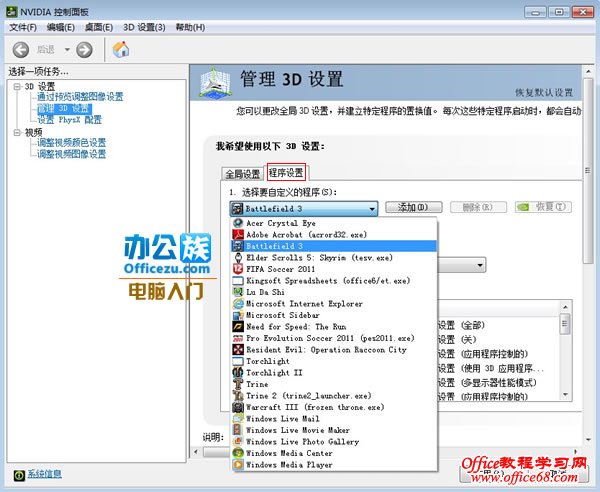Click settings list scrollbar up arrow
600x492 pixels.
point(565,307)
